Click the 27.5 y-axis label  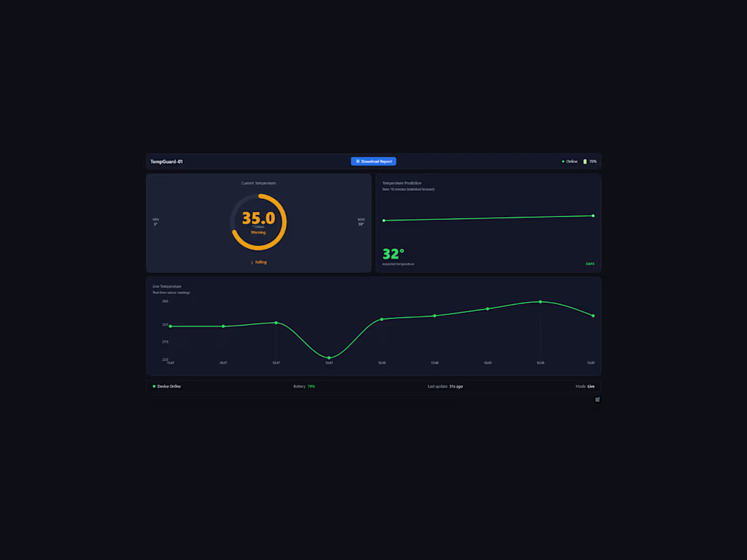pyautogui.click(x=165, y=342)
